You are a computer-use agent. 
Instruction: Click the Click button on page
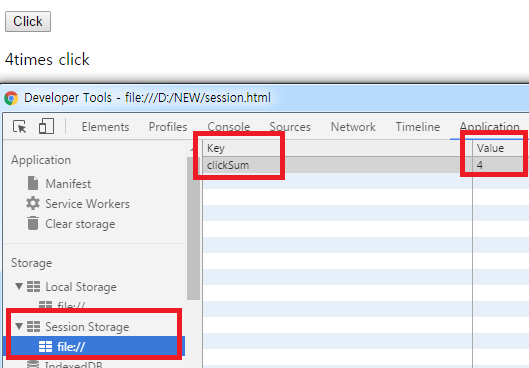pos(28,22)
